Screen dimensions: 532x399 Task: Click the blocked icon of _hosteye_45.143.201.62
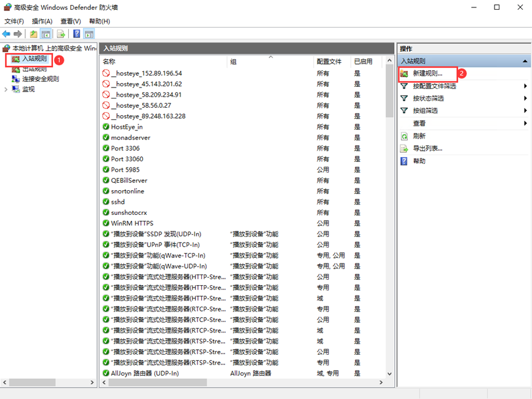pyautogui.click(x=106, y=84)
